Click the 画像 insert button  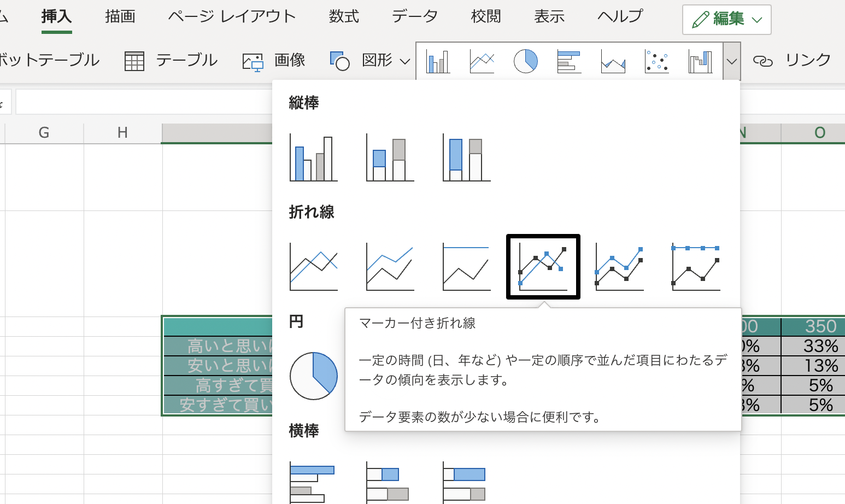click(274, 60)
